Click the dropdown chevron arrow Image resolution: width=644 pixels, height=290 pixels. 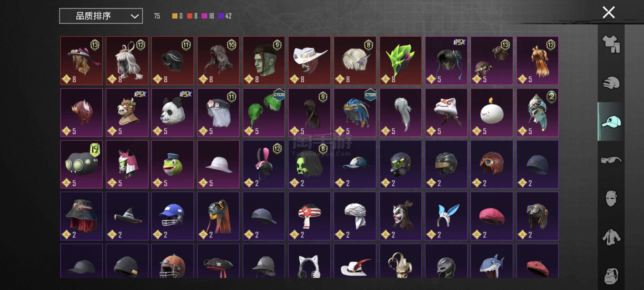pyautogui.click(x=135, y=17)
